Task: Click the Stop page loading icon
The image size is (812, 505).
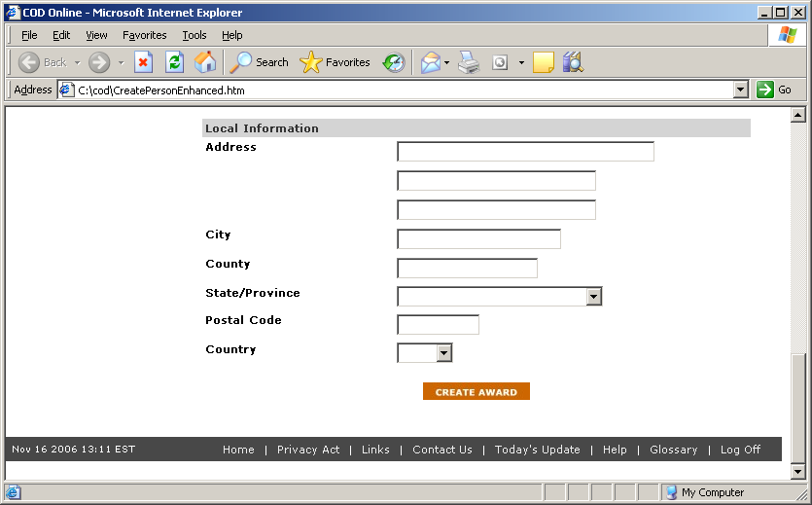Action: 144,62
